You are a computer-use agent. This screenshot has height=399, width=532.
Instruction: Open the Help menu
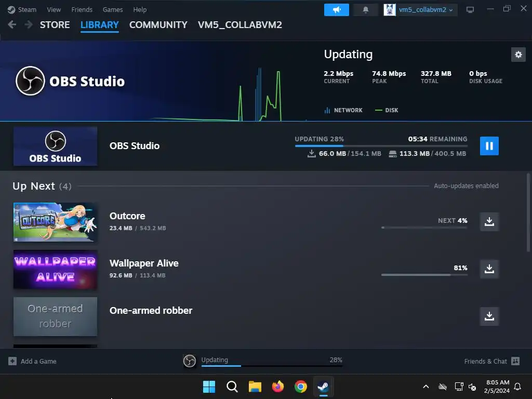tap(140, 10)
